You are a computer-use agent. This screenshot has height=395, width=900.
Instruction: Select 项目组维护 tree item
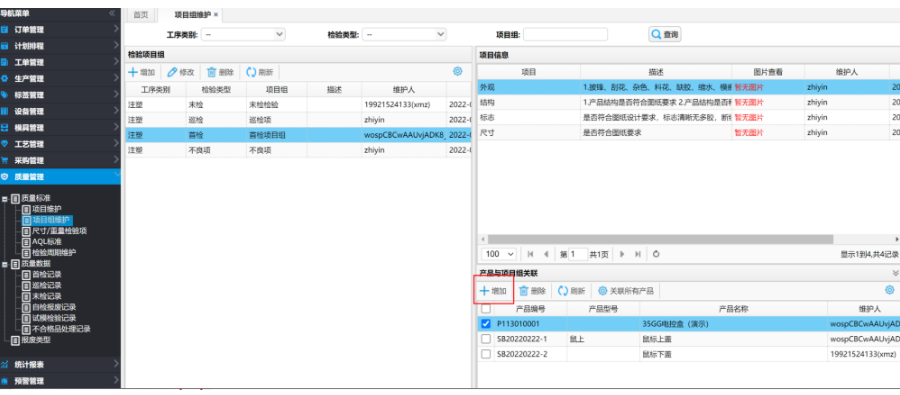tap(51, 220)
